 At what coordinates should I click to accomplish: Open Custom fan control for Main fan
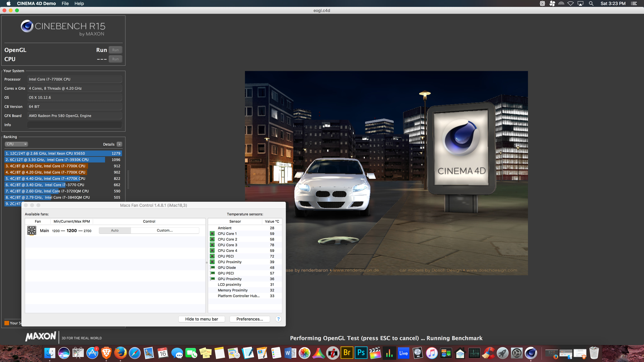(165, 230)
